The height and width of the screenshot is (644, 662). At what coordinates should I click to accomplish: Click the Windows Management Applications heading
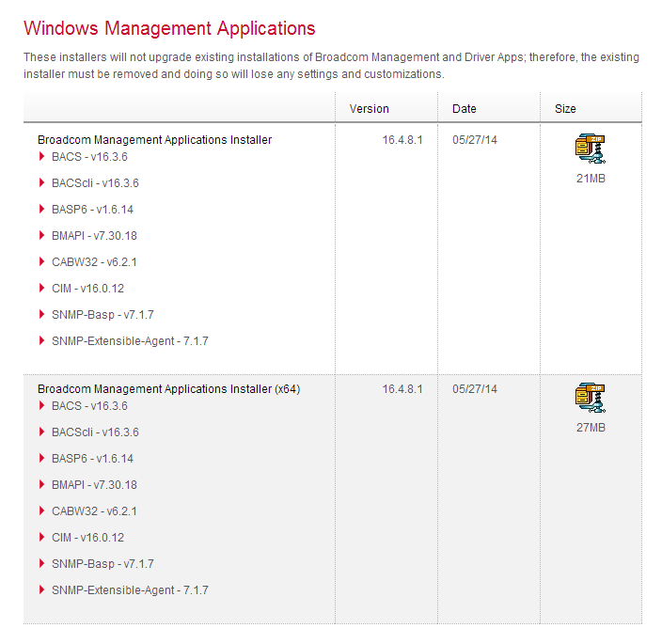tap(169, 29)
